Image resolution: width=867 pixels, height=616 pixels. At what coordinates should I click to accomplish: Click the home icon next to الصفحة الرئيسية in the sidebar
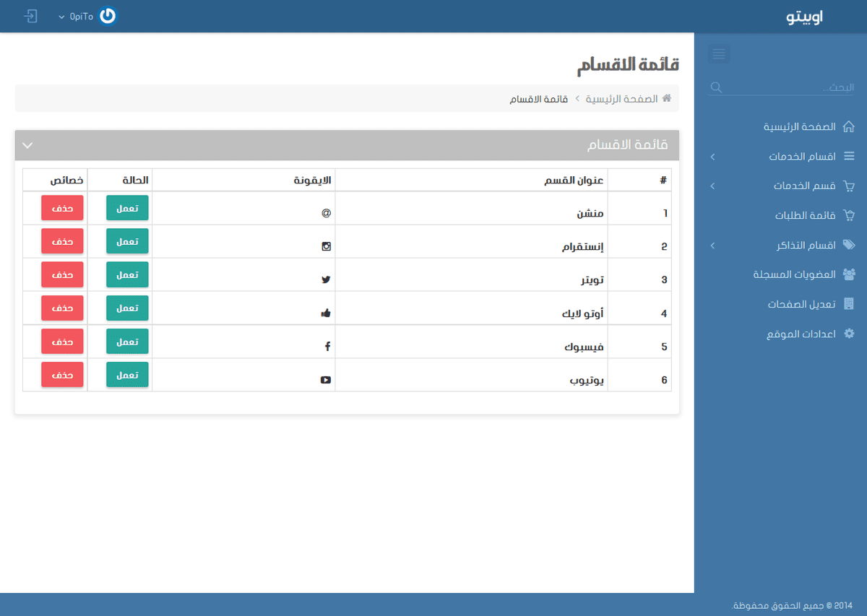pyautogui.click(x=849, y=126)
